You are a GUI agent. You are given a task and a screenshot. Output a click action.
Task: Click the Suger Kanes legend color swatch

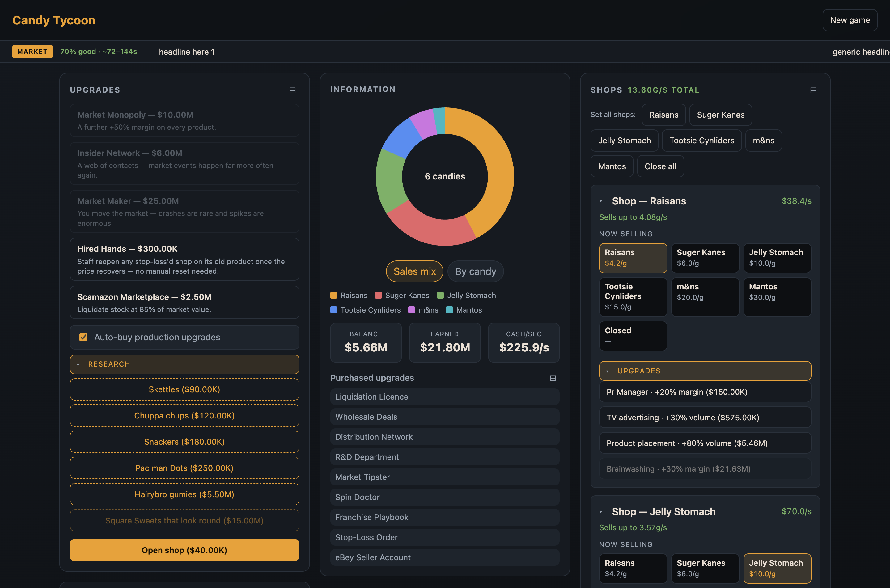coord(378,296)
